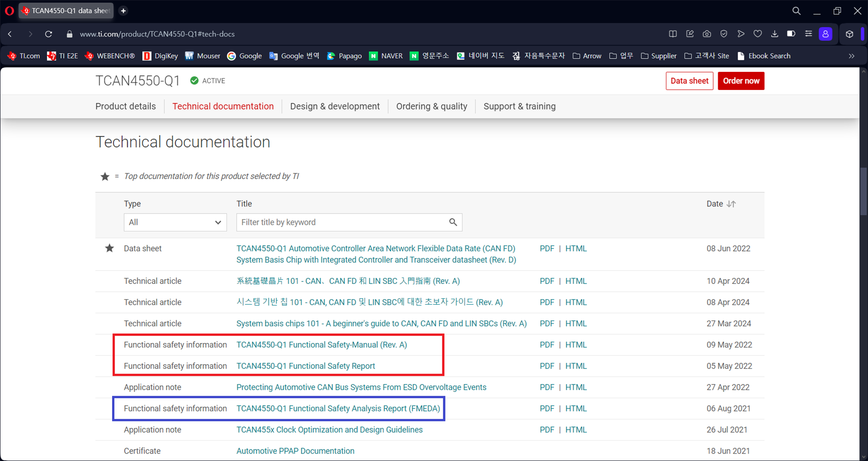This screenshot has height=461, width=868.
Task: Open the purple profile account icon
Action: [826, 34]
